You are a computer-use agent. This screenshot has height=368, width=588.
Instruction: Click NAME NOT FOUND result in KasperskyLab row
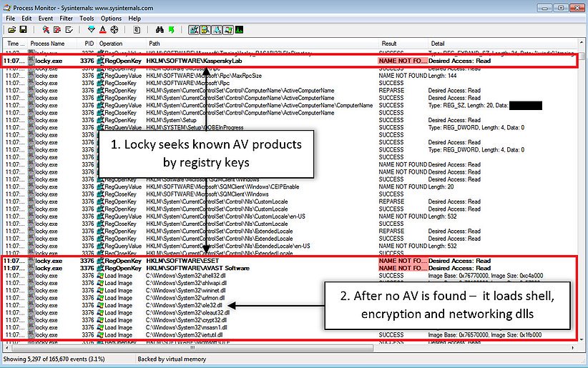tap(403, 61)
